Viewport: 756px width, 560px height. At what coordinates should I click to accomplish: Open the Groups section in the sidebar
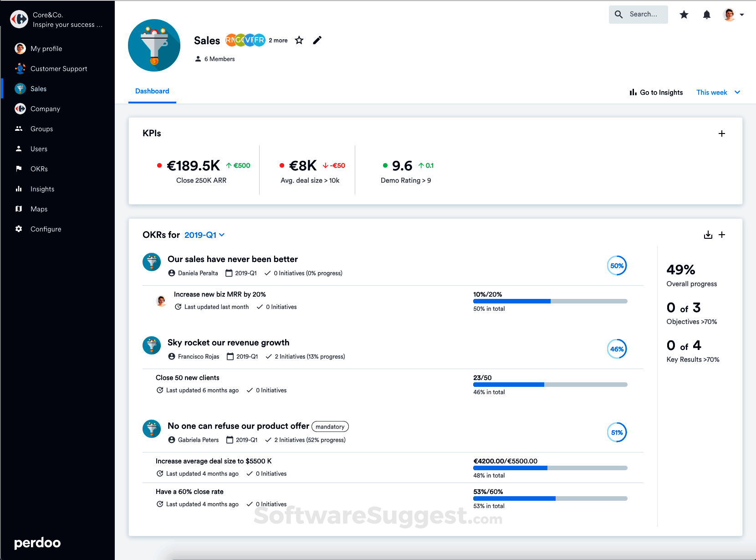click(41, 128)
